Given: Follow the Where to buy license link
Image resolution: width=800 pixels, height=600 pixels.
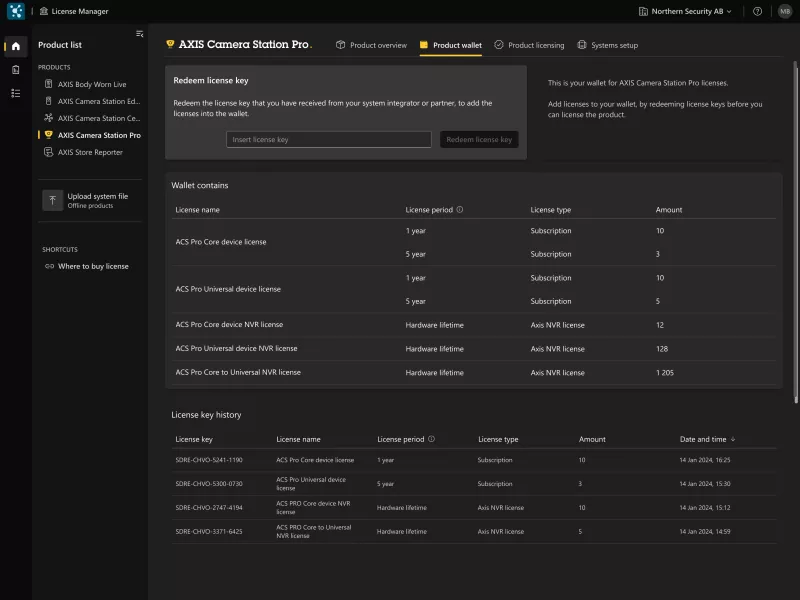Looking at the screenshot, I should (x=92, y=266).
